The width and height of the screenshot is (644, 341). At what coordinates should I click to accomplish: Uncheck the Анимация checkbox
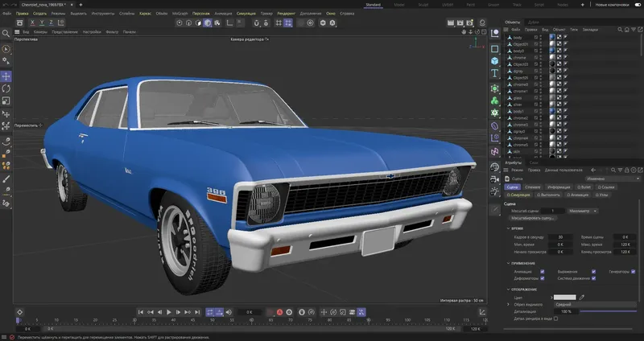point(542,272)
